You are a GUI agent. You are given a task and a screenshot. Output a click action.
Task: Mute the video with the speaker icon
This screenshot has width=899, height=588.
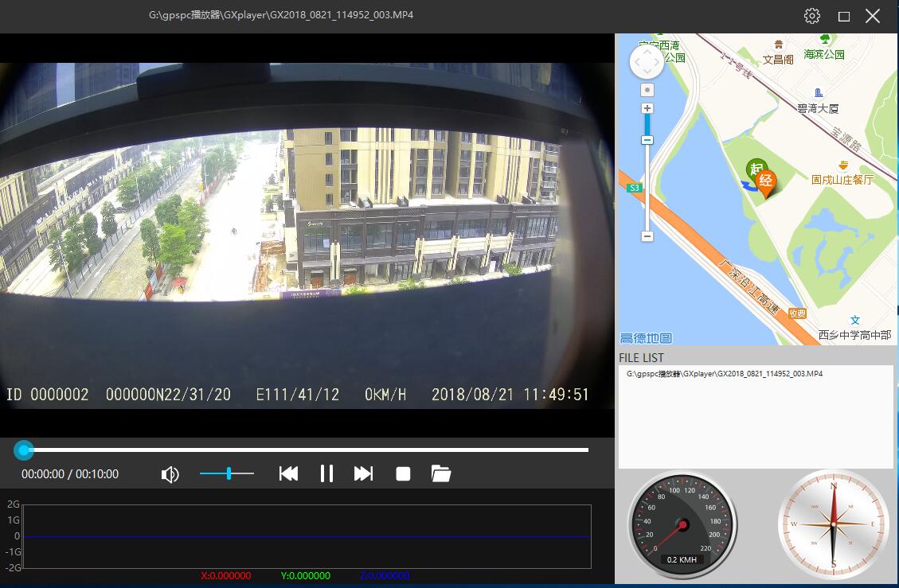[x=170, y=474]
